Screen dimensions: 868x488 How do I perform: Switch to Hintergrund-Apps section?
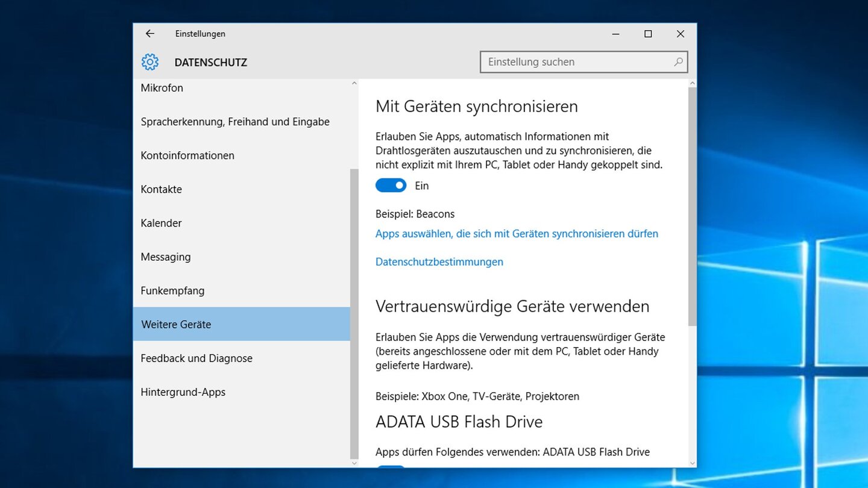183,392
